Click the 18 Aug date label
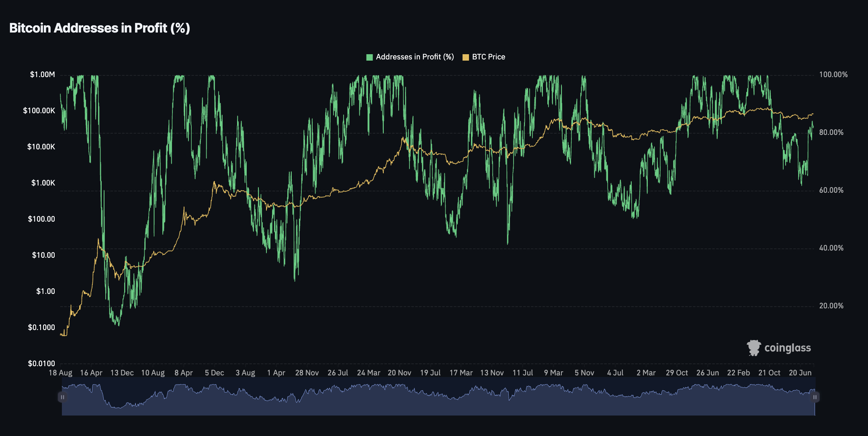The width and height of the screenshot is (868, 436). pyautogui.click(x=60, y=373)
